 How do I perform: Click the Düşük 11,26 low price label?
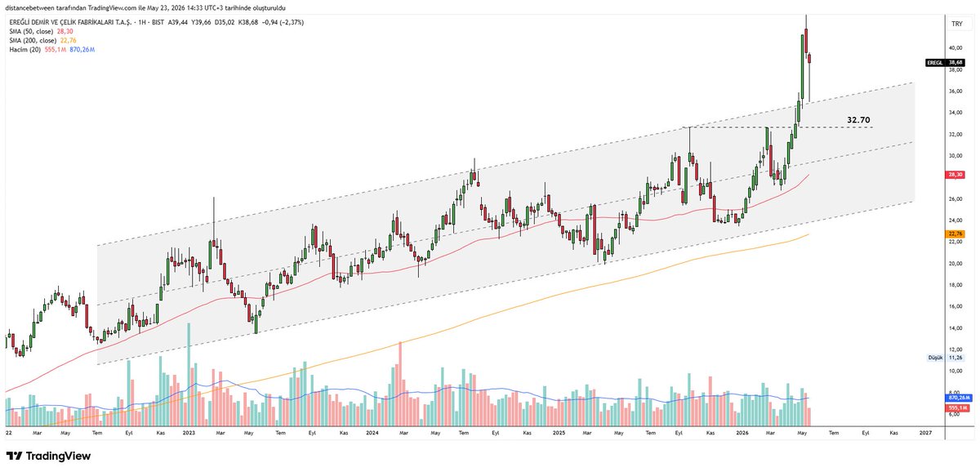coord(947,358)
